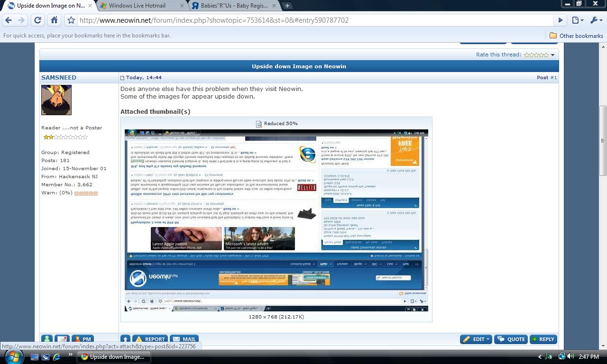Viewport: 607px width, 364px height.
Task: Quote this post
Action: pyautogui.click(x=511, y=339)
